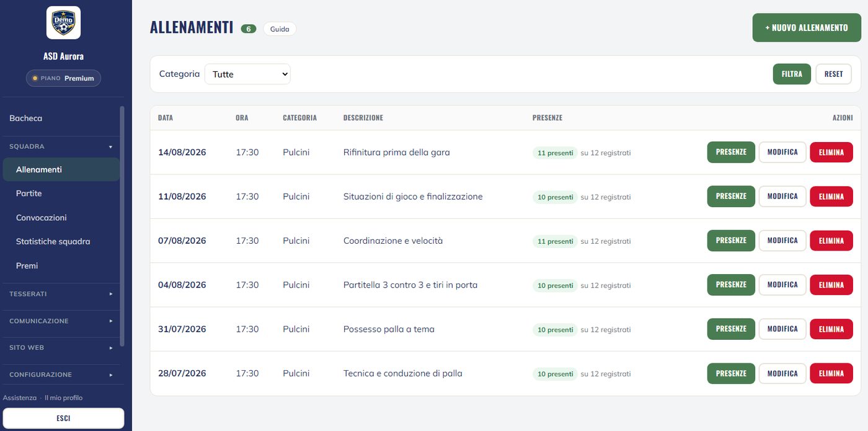The width and height of the screenshot is (868, 431).
Task: Apply the filter with the Filtra button
Action: (792, 74)
